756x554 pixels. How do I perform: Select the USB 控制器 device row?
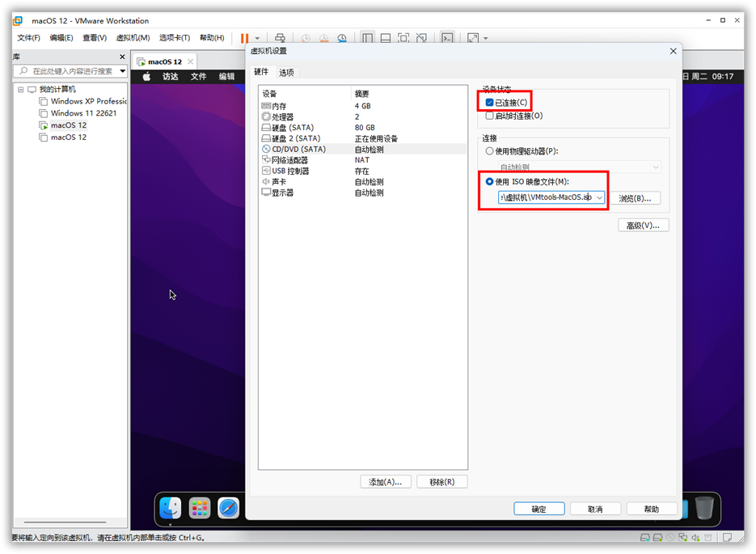[362, 171]
